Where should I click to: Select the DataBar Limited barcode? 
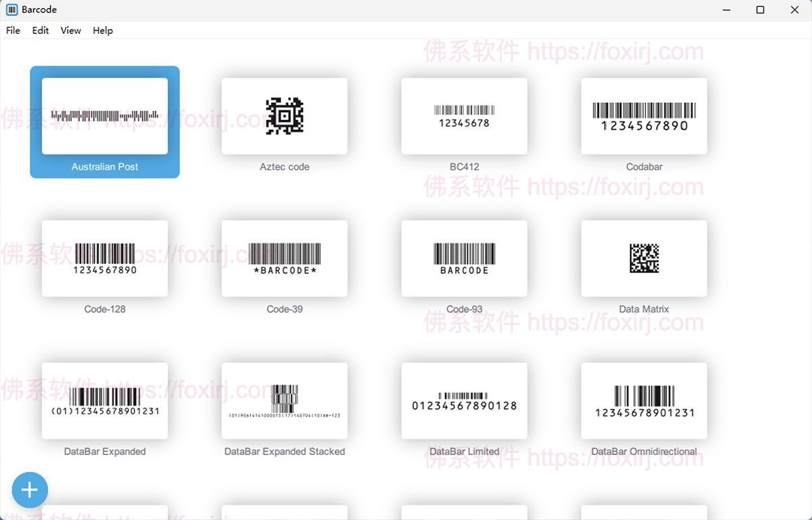point(464,400)
